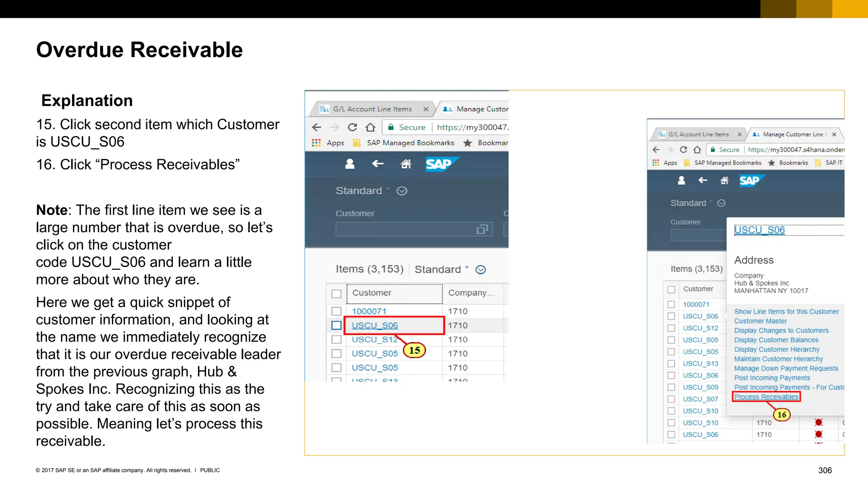Click the SAP logo in step-16 screenshot
This screenshot has height=488, width=868.
click(x=752, y=180)
